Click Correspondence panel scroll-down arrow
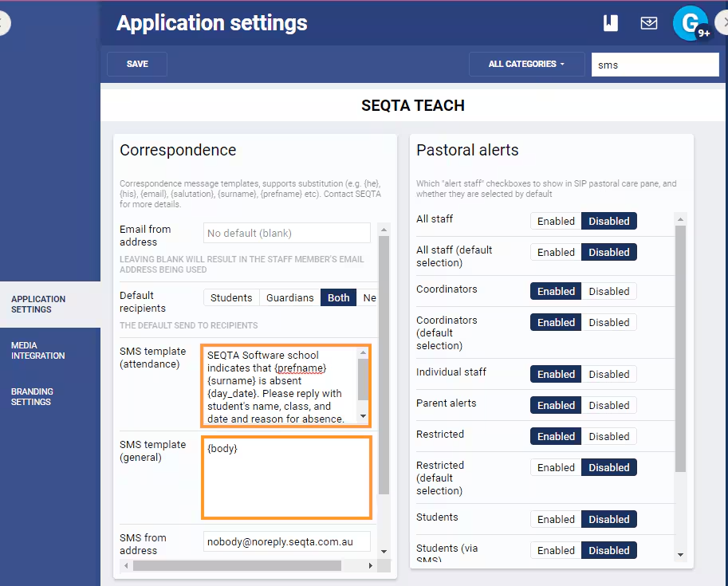 coord(384,552)
